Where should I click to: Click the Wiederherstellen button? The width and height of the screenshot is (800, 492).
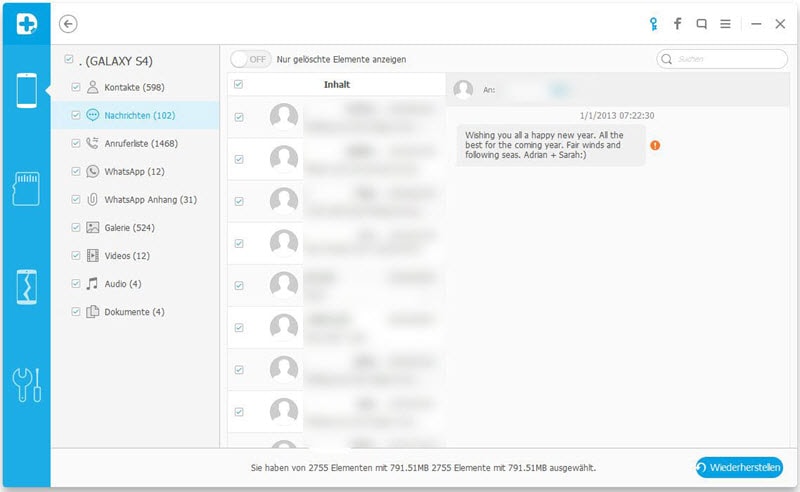tap(739, 467)
